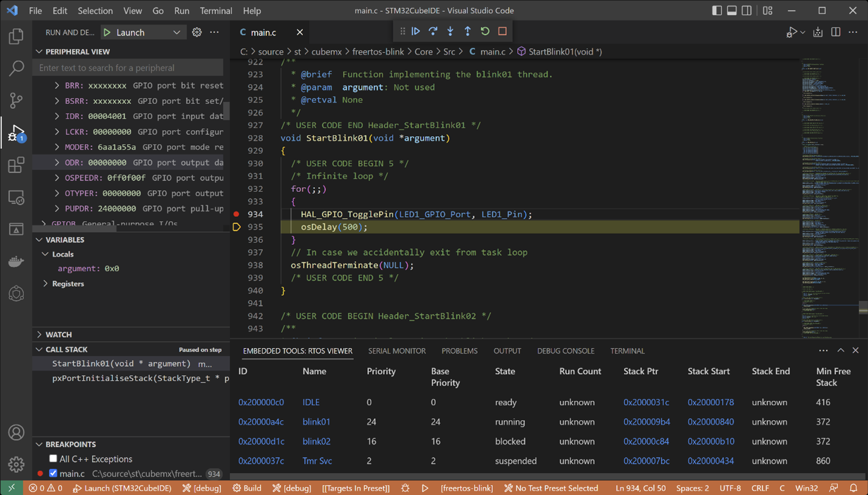Open Remote Explorer in activity bar

pyautogui.click(x=16, y=197)
